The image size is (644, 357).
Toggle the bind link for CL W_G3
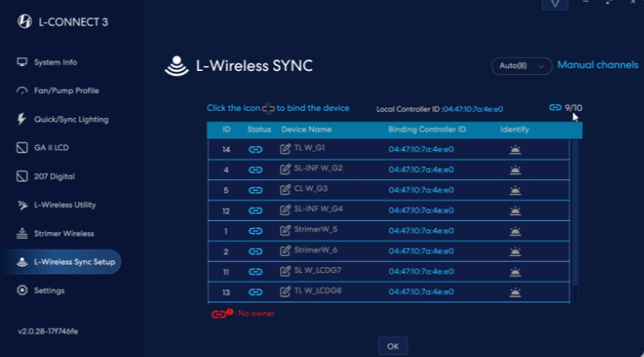point(256,191)
